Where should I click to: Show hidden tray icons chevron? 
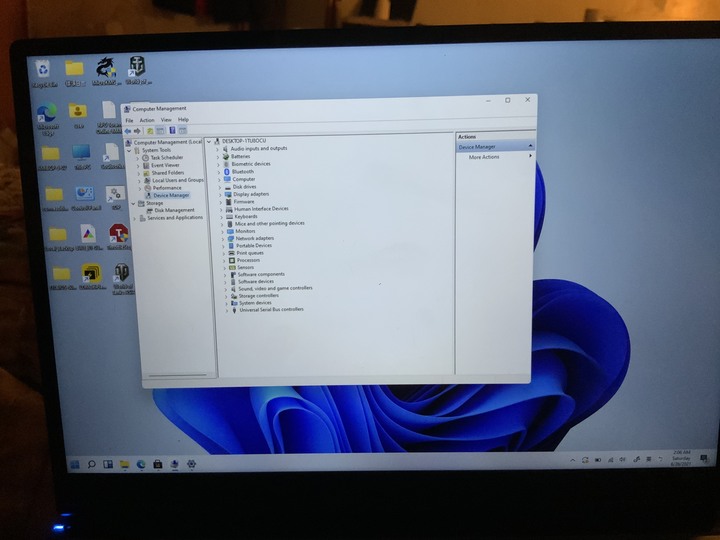[573, 460]
